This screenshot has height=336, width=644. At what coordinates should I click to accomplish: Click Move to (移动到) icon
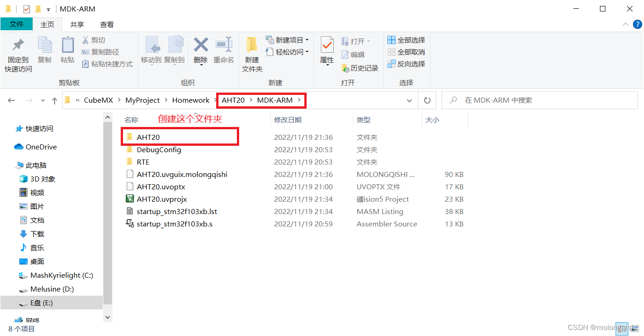tap(151, 45)
